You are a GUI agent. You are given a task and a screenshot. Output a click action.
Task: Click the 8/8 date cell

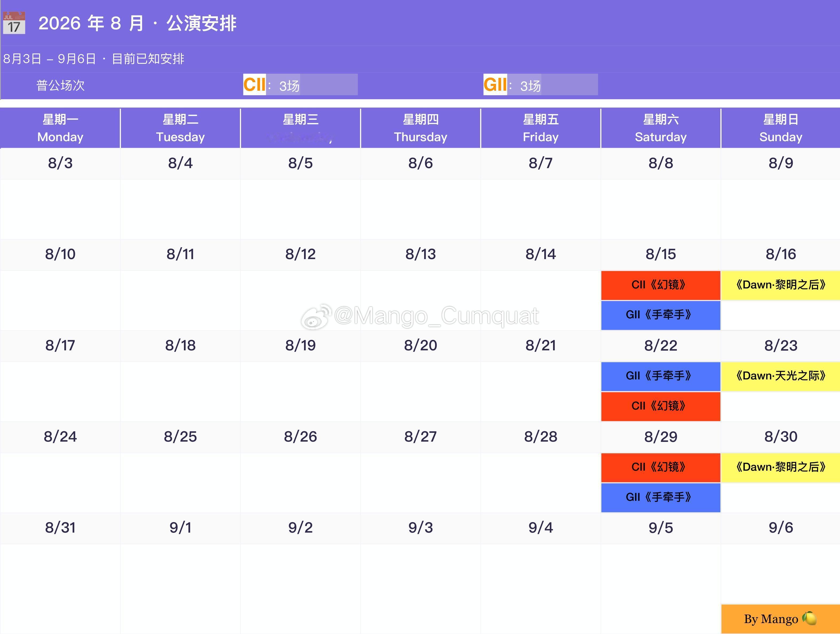(661, 164)
